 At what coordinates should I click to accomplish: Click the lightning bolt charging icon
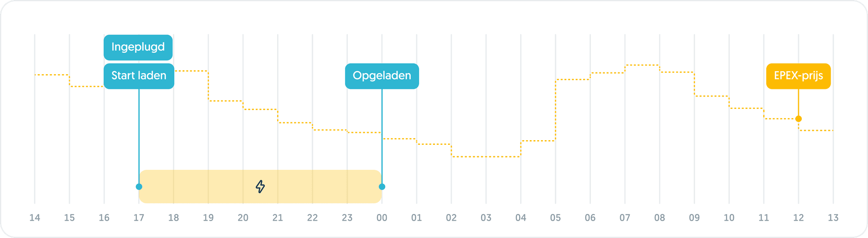(260, 186)
